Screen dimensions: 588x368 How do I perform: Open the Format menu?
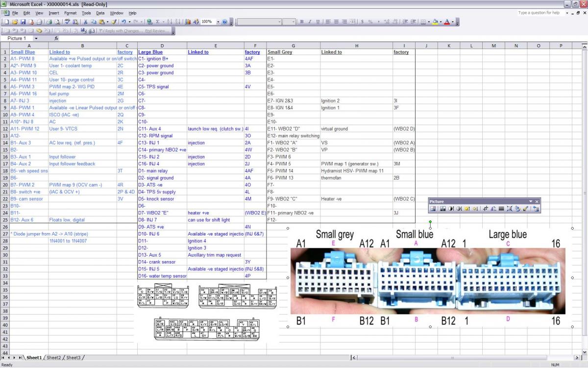(x=70, y=13)
